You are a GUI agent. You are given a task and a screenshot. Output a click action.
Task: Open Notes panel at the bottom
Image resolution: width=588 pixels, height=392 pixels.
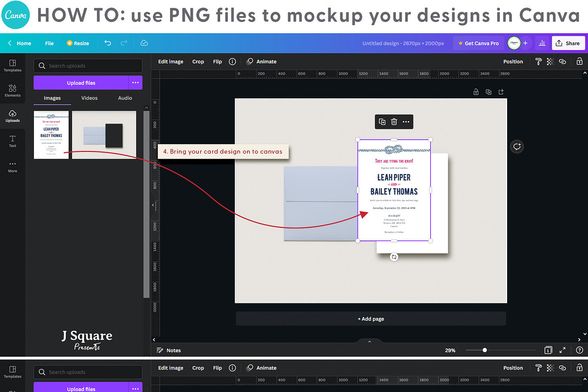point(169,350)
